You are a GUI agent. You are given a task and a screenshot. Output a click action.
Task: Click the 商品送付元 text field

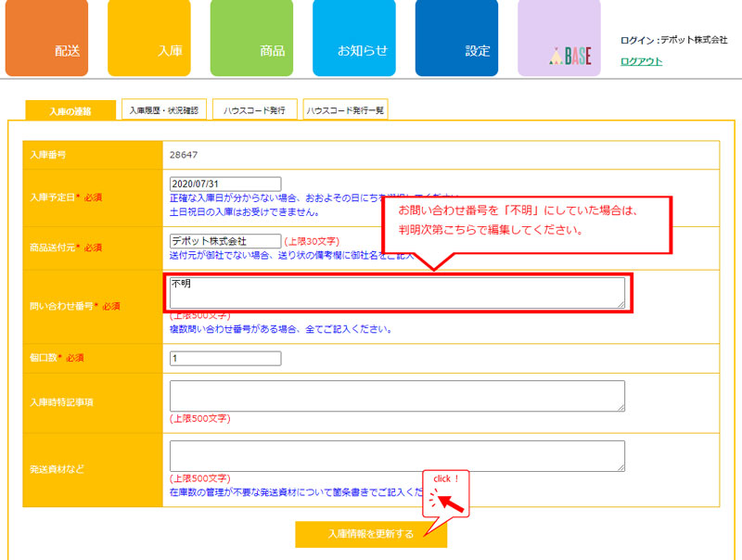pyautogui.click(x=225, y=241)
